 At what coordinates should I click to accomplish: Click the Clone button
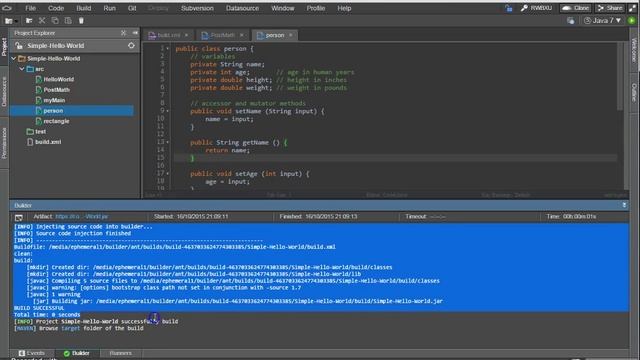[576, 8]
